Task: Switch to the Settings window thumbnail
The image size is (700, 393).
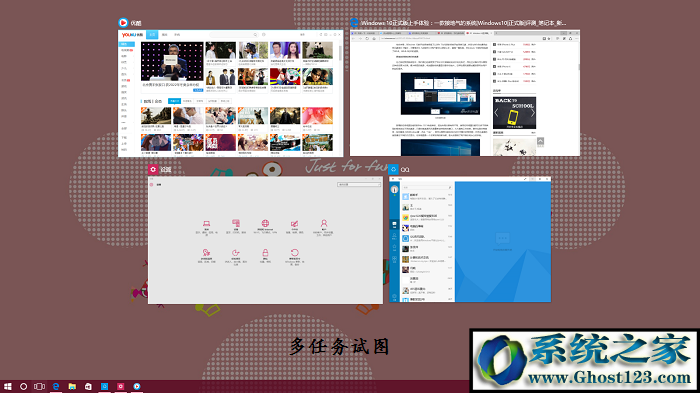Action: pyautogui.click(x=265, y=240)
